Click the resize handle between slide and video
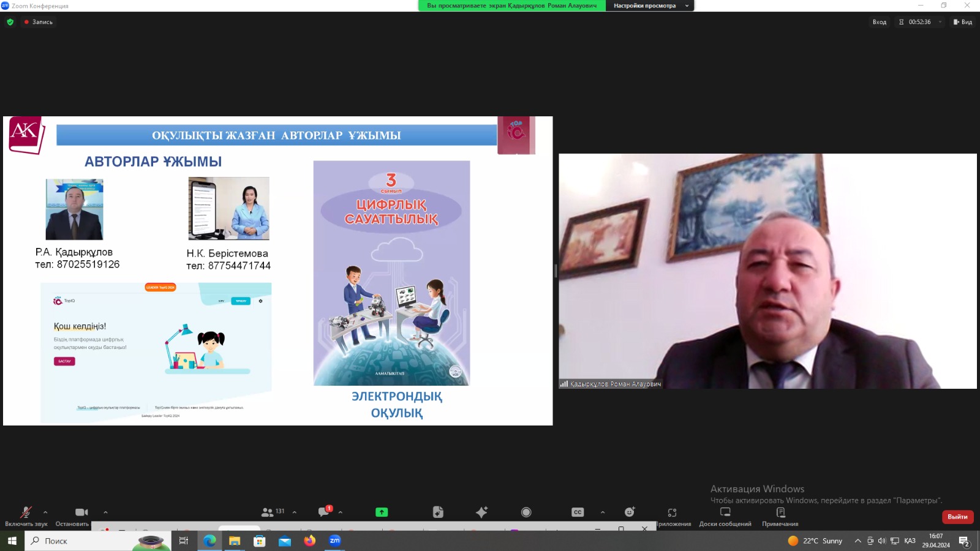980x551 pixels. (x=556, y=271)
